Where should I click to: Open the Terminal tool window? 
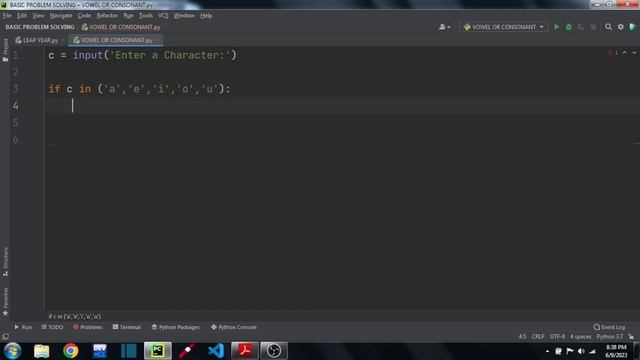(127, 327)
